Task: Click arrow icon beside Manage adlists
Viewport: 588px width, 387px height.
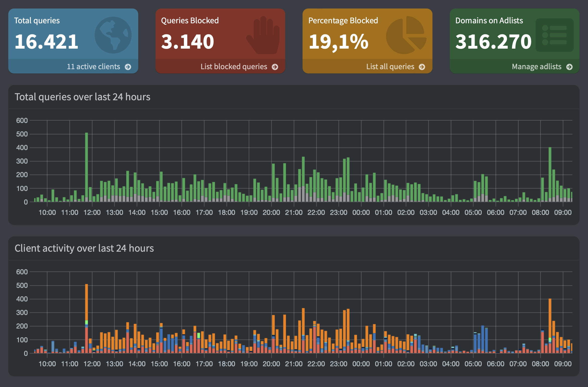Action: pos(569,67)
